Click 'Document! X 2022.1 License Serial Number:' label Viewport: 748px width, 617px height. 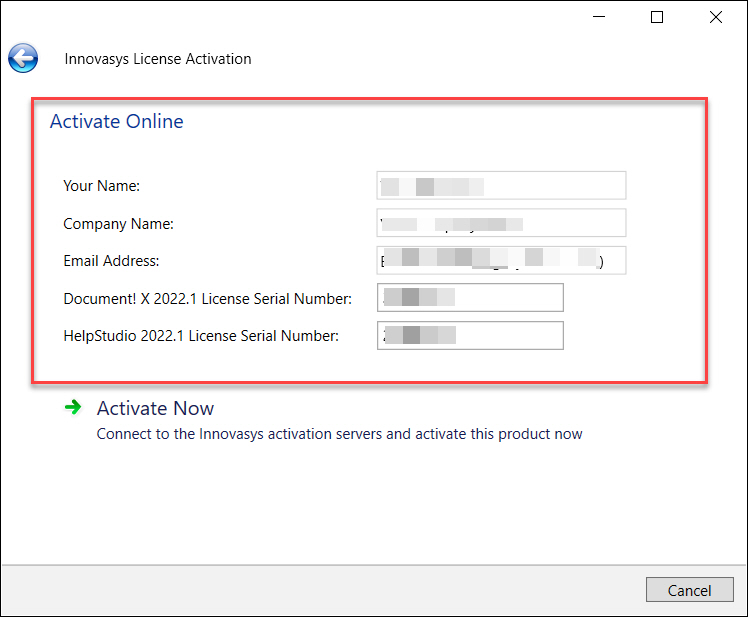click(208, 299)
